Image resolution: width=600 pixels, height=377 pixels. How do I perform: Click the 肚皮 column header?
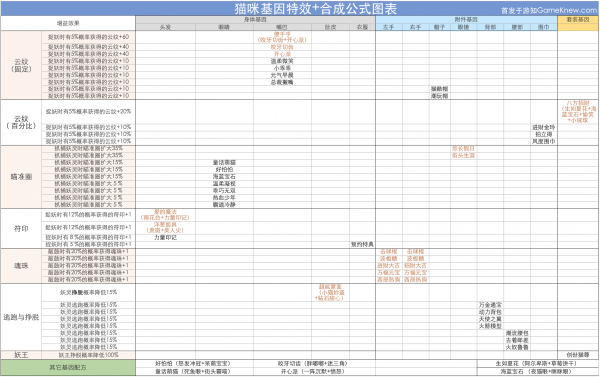coord(330,27)
